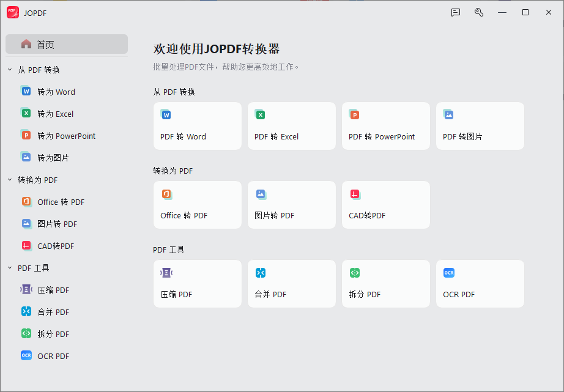Click Word icon on PDF 转 Word card
564x392 pixels.
tap(166, 114)
